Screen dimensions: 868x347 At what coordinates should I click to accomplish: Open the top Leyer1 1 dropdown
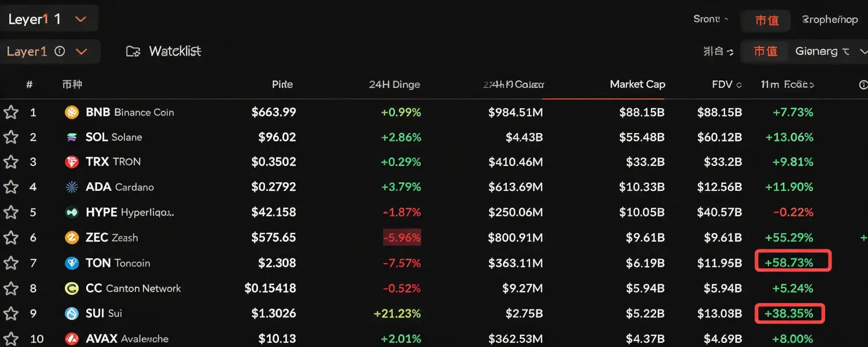(x=49, y=19)
